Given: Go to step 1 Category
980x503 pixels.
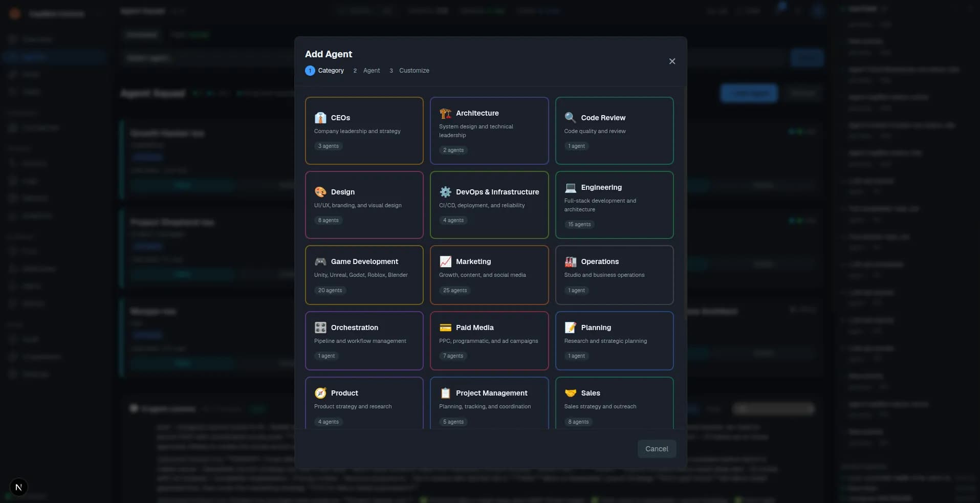Looking at the screenshot, I should click(324, 71).
